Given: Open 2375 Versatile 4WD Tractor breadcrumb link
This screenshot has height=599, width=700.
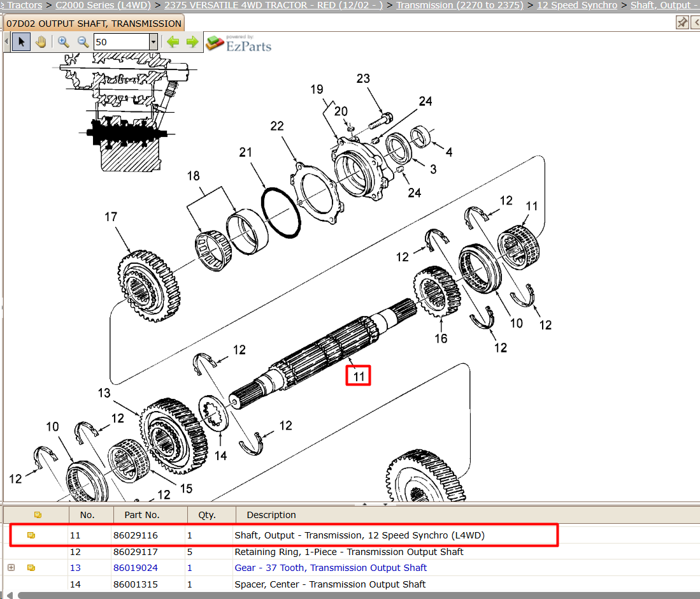Looking at the screenshot, I should pos(274,5).
